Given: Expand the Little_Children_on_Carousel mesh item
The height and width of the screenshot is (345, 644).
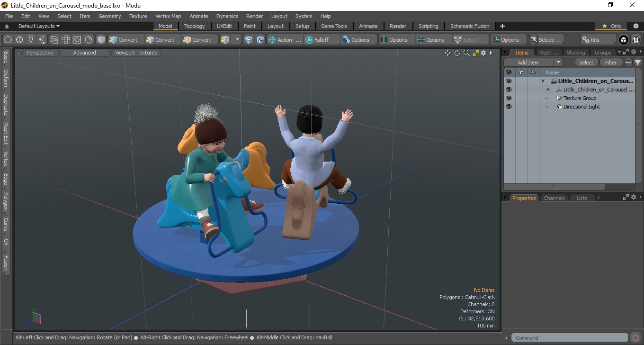Looking at the screenshot, I should 548,90.
